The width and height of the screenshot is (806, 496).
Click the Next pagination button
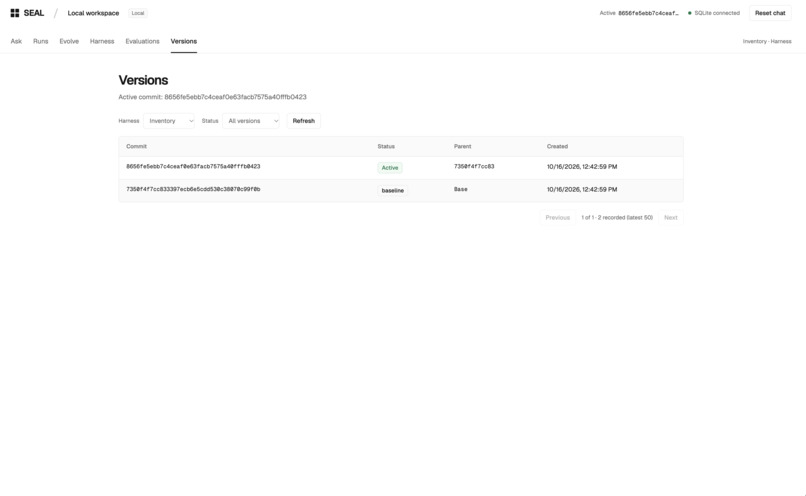coord(671,217)
